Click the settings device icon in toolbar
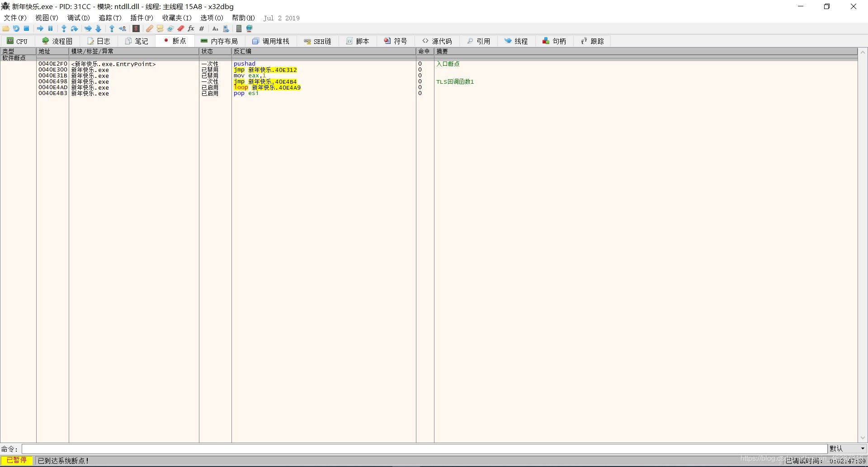Viewport: 868px width, 467px height. [x=226, y=29]
